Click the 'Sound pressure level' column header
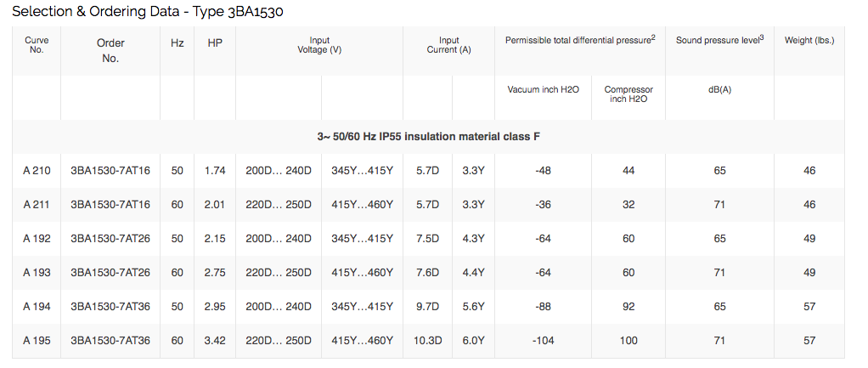This screenshot has width=868, height=368. (719, 40)
